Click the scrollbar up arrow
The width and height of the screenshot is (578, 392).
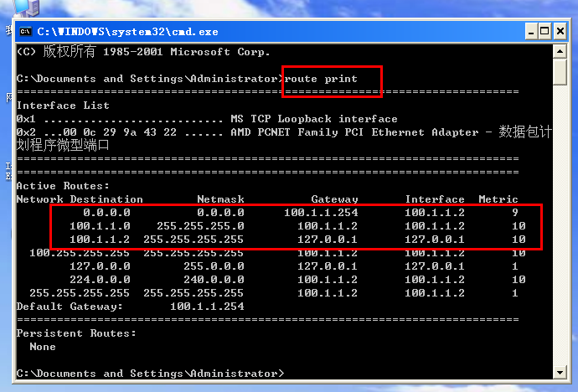(x=560, y=51)
